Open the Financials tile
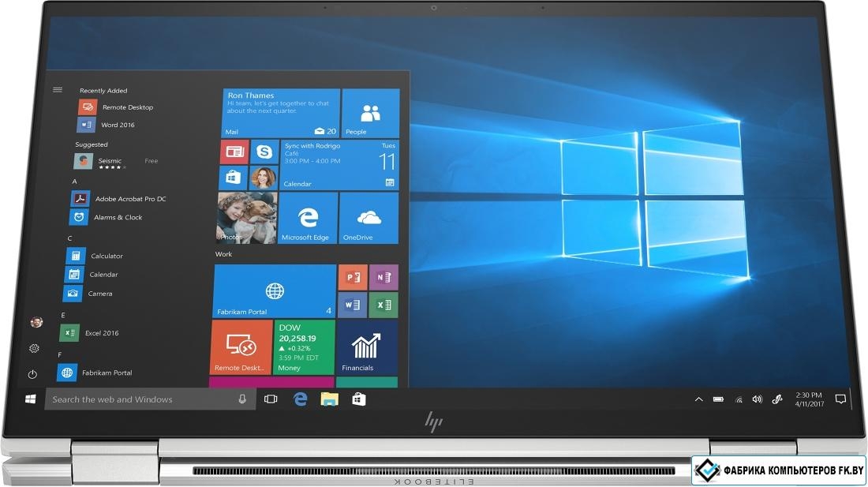This screenshot has height=487, width=868. pyautogui.click(x=367, y=347)
